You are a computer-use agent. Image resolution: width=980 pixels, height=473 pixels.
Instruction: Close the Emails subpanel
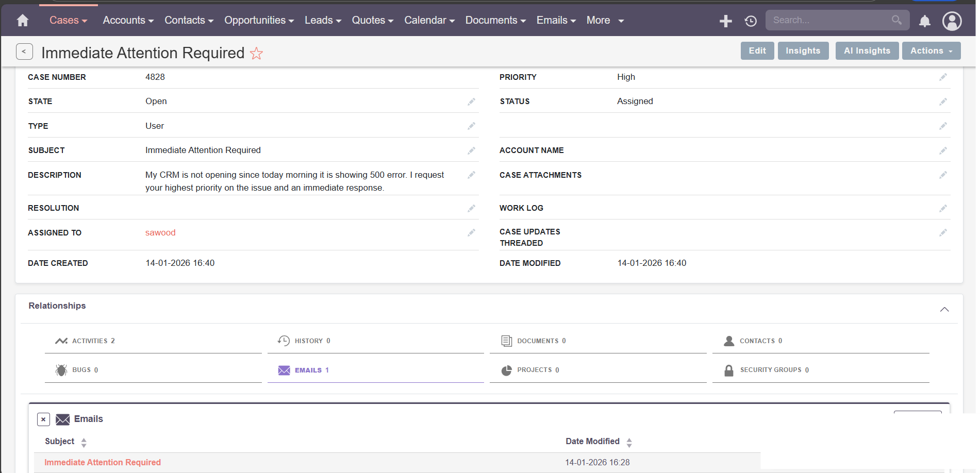43,419
